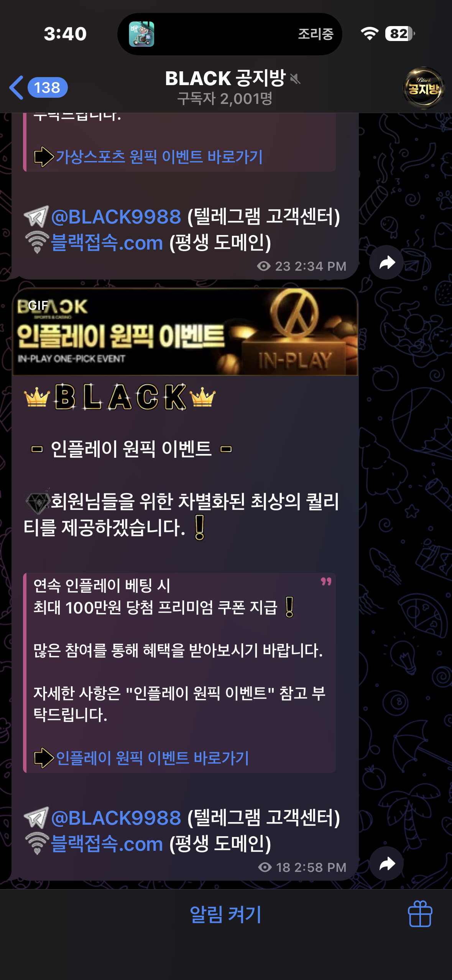452x980 pixels.
Task: Tap the first @BLACK9988 mention
Action: (116, 217)
